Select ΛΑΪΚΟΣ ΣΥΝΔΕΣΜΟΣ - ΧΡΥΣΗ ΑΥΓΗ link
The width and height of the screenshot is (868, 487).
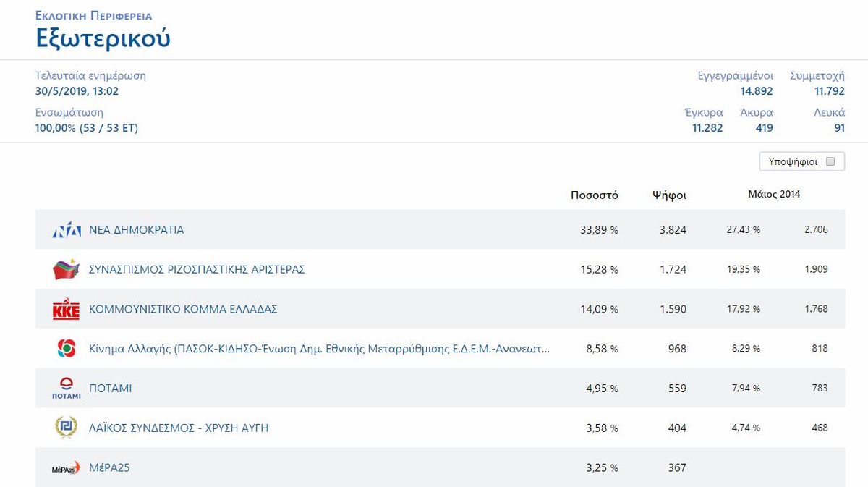tap(179, 428)
